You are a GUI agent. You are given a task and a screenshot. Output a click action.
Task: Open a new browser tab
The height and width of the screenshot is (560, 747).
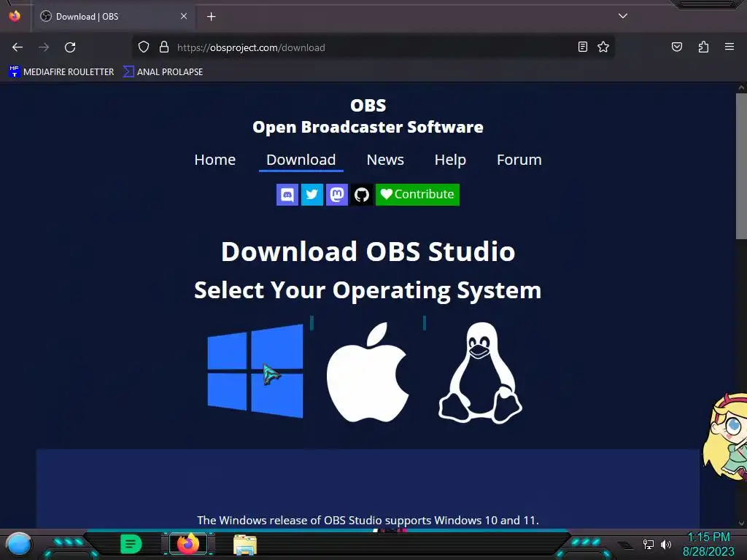pos(211,17)
